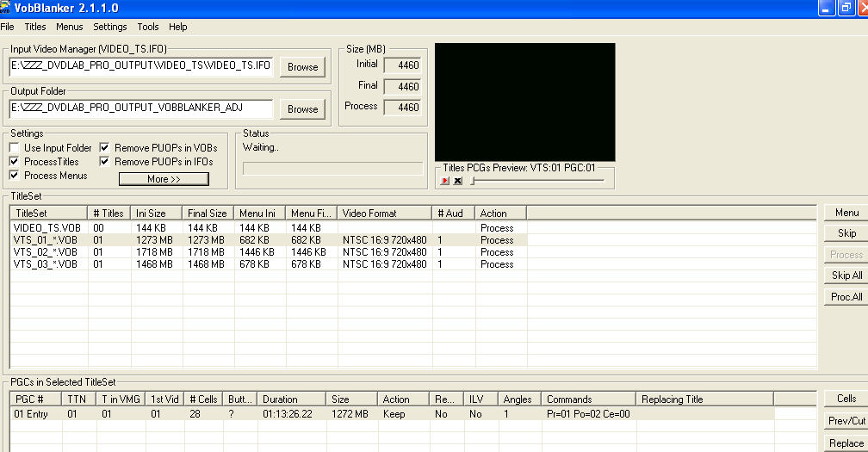Browse for Output Folder
Viewport: 868px width, 452px height.
(302, 109)
